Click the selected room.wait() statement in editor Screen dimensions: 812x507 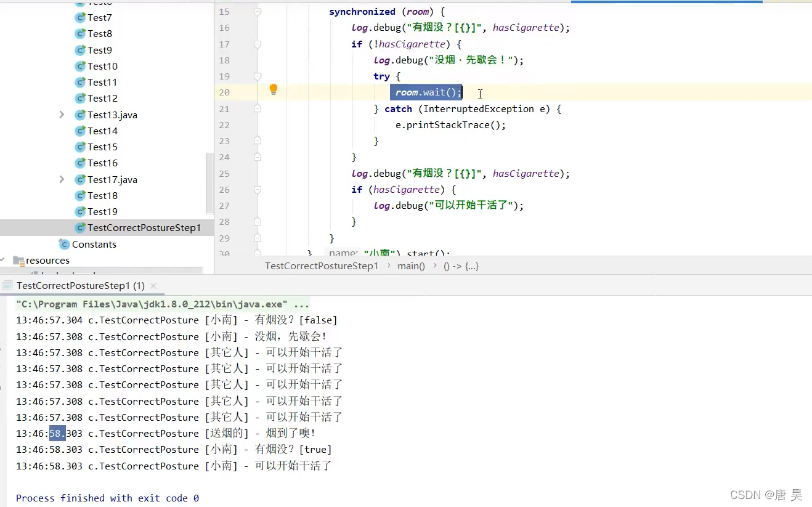click(x=426, y=92)
